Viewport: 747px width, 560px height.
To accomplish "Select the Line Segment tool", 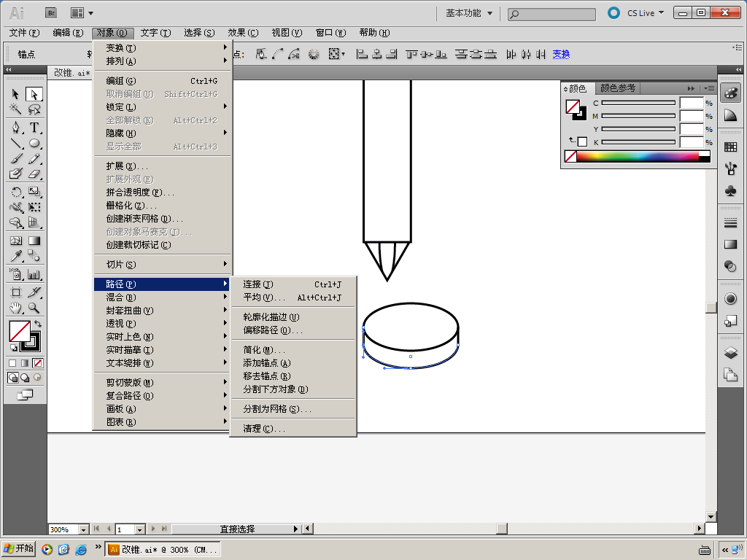I will (x=15, y=143).
